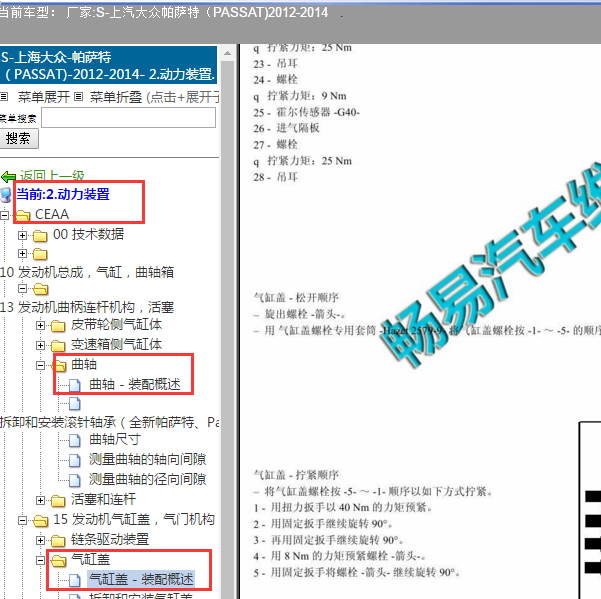Open 曲轴 - 装配概述 page

coord(135,384)
